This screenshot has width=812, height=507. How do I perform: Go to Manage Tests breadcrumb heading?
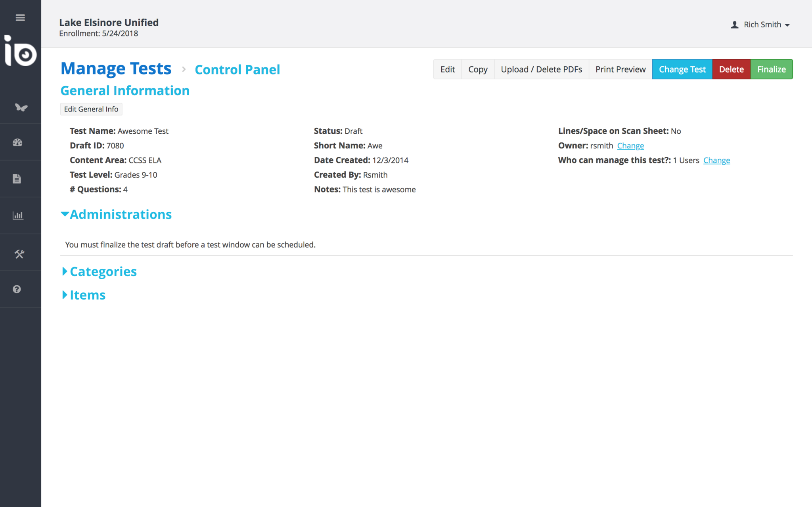pyautogui.click(x=116, y=69)
